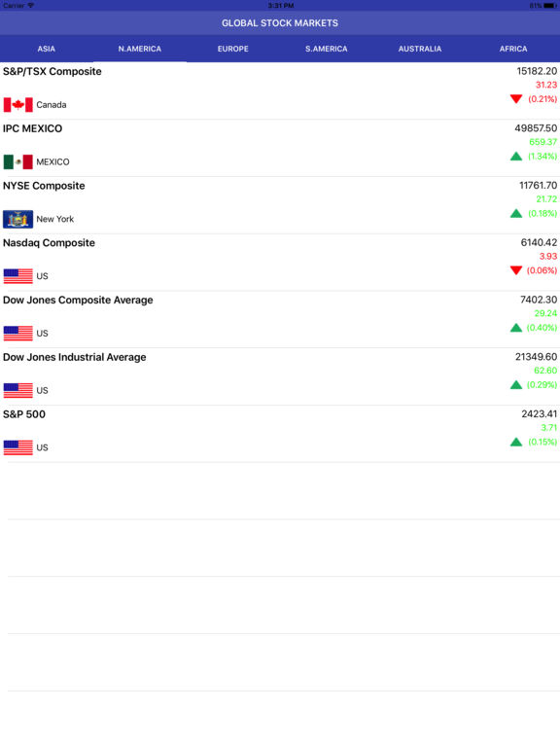Click the US flag under S&P 500
Viewport: 560px width, 747px height.
pos(18,447)
